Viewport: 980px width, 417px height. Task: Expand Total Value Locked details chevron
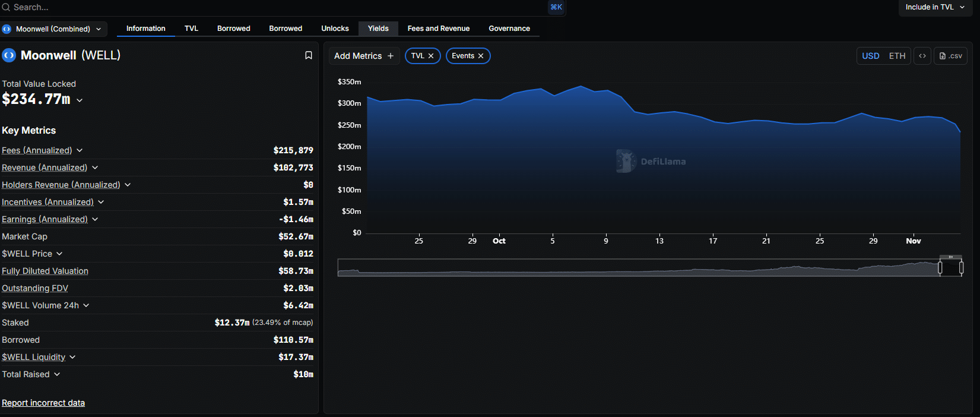(80, 100)
